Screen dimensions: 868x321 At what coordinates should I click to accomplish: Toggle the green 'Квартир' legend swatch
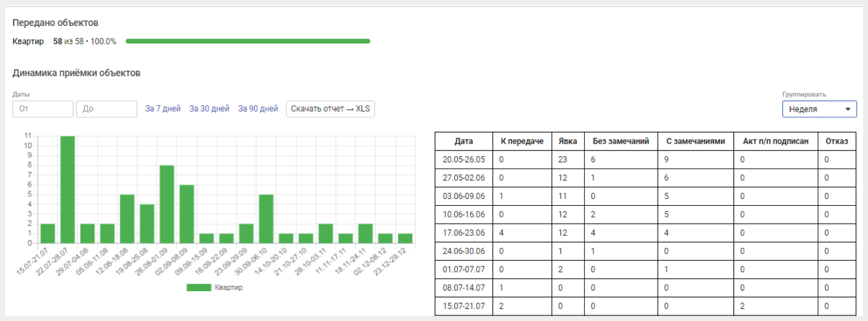point(199,288)
